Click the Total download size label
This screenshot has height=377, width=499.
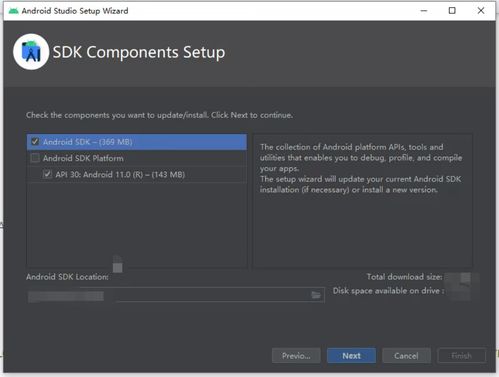[404, 277]
